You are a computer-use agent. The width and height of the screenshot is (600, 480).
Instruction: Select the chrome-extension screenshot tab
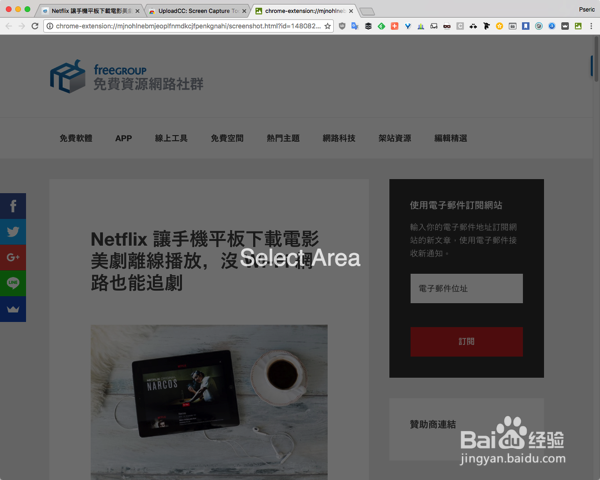coord(305,11)
